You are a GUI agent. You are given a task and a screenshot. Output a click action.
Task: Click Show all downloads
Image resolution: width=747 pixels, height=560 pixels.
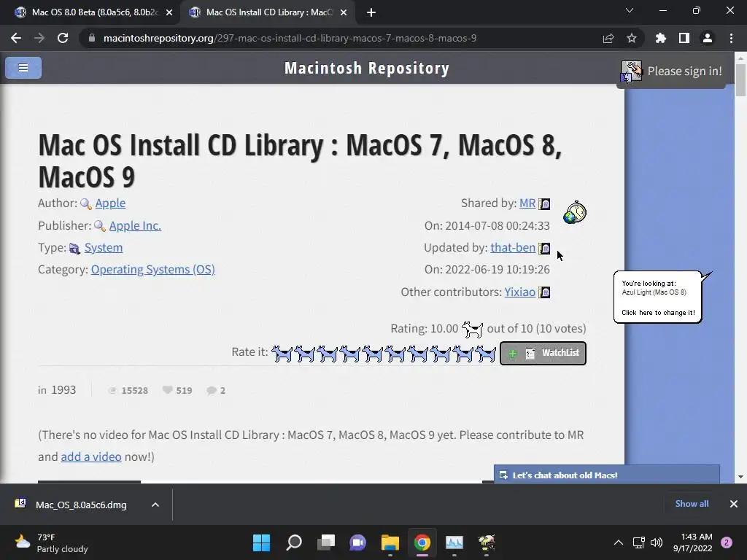[692, 504]
